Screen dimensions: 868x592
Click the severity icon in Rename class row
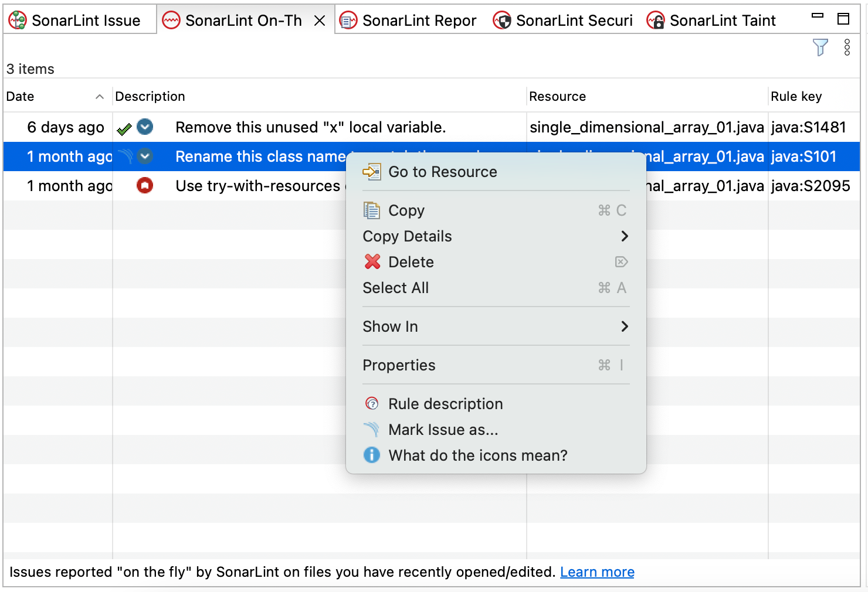[x=145, y=156]
